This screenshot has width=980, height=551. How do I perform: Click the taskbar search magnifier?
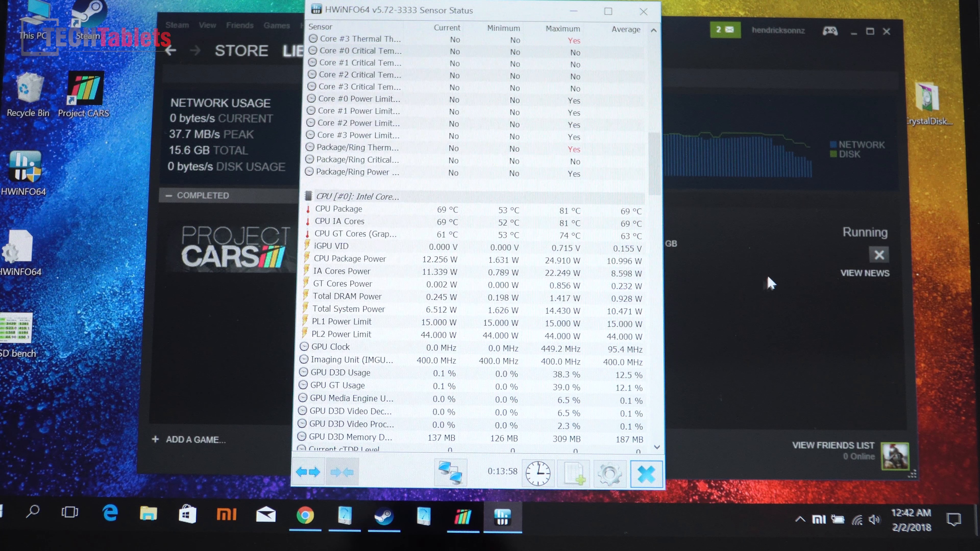[33, 511]
